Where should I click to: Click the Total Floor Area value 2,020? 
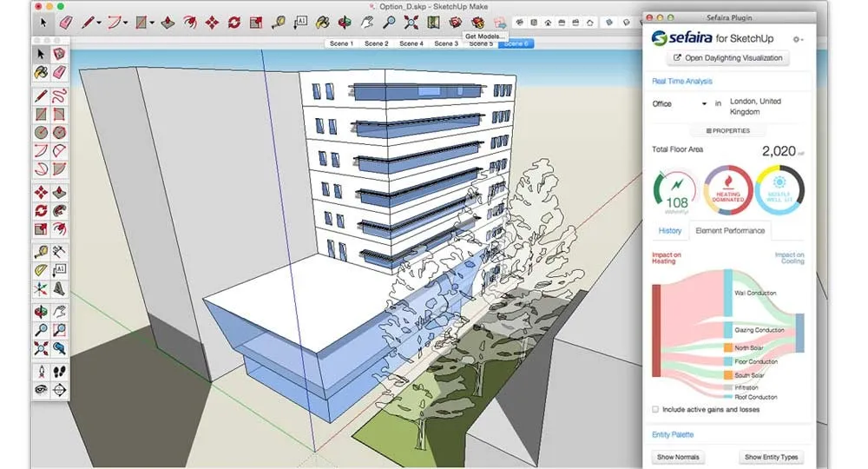click(779, 150)
